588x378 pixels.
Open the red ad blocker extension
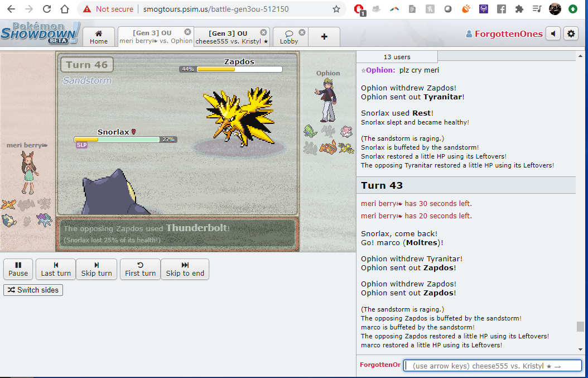(359, 9)
